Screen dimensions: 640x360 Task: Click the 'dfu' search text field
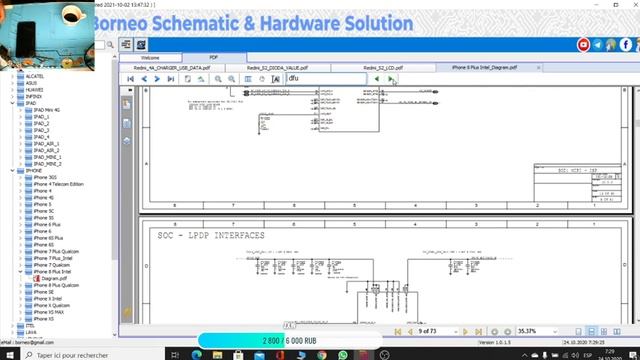[x=326, y=78]
